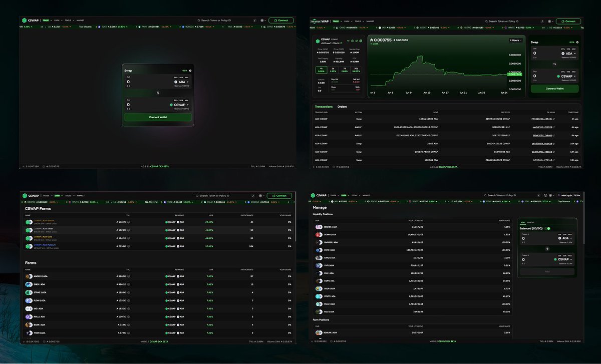The height and width of the screenshot is (364, 601).
Task: Open tx hash link 744347d6..c3519c
Action: click(x=542, y=119)
